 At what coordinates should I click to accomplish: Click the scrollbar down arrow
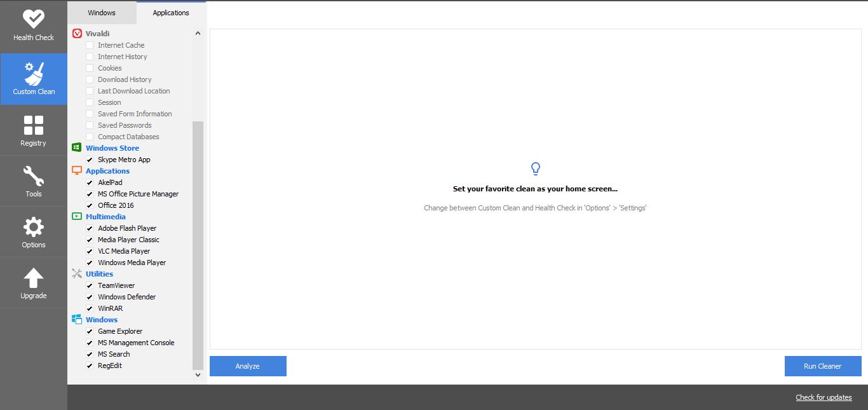pyautogui.click(x=198, y=374)
